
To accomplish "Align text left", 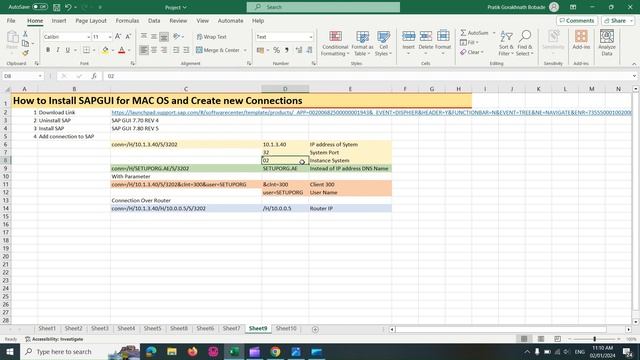I will pyautogui.click(x=144, y=50).
